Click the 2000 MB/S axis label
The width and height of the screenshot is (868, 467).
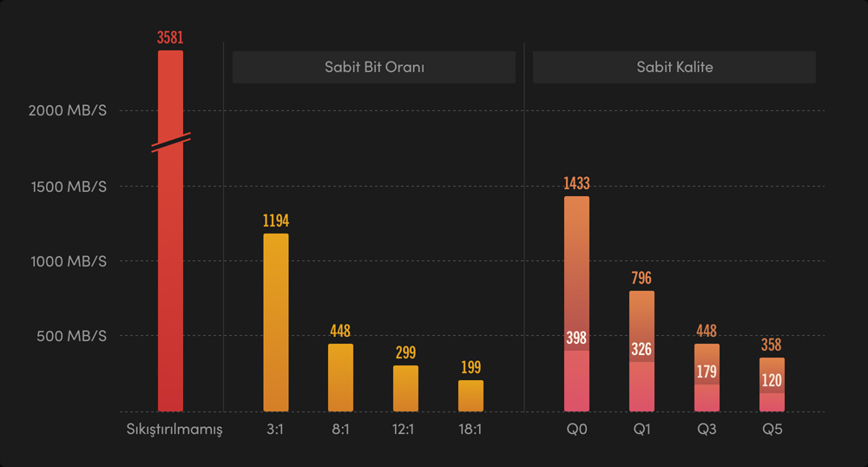(68, 111)
